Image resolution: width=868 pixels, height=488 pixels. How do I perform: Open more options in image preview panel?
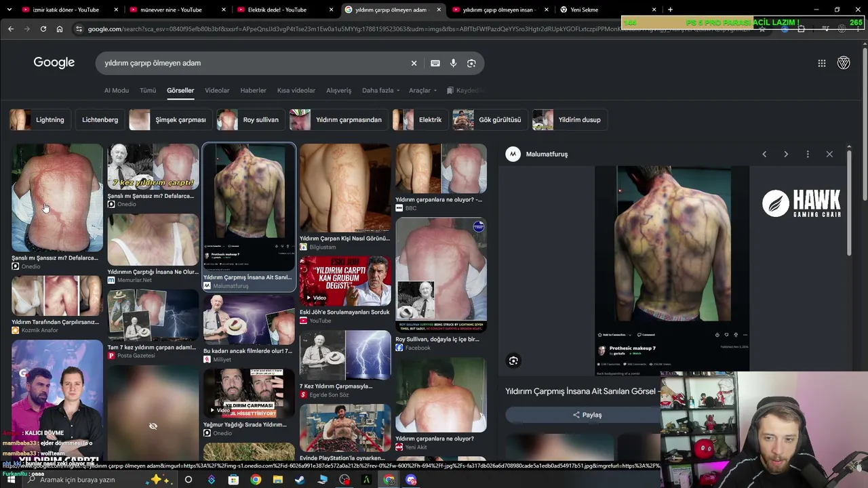click(x=808, y=155)
